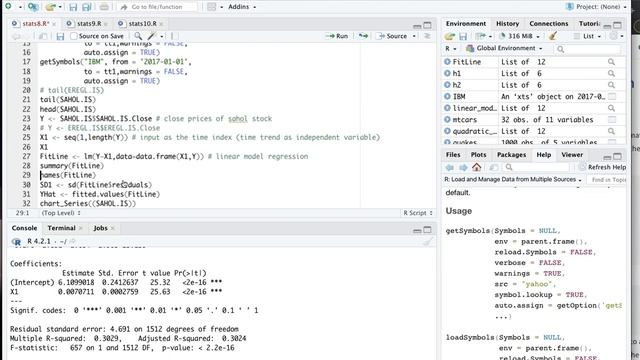The width and height of the screenshot is (640, 360).
Task: Open the Files tab
Action: point(453,155)
